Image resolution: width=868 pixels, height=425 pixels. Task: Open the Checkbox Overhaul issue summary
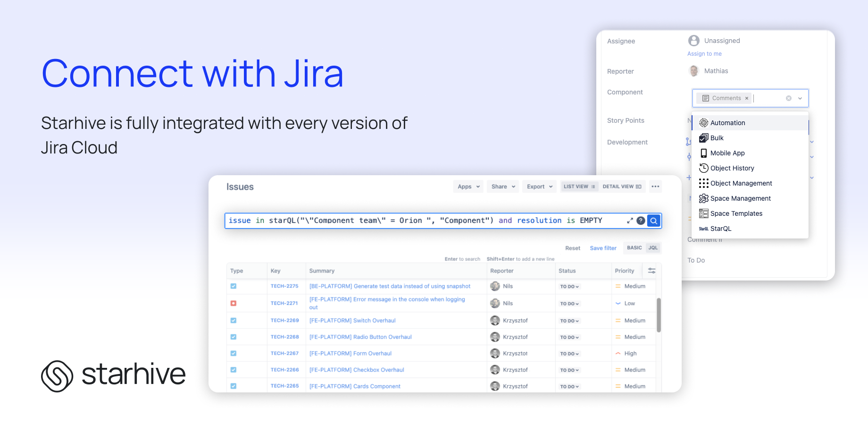[x=357, y=370]
